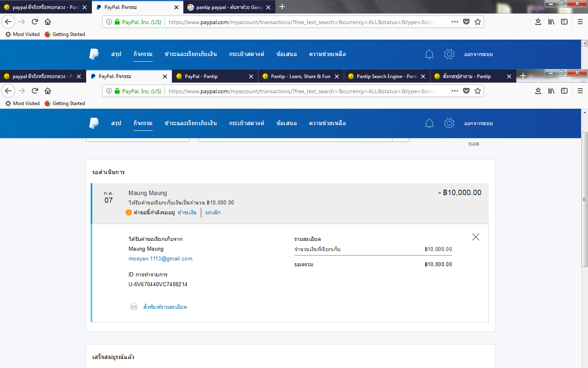
Task: Click กิจกรรม in the back window PayPal menu
Action: pos(143,54)
